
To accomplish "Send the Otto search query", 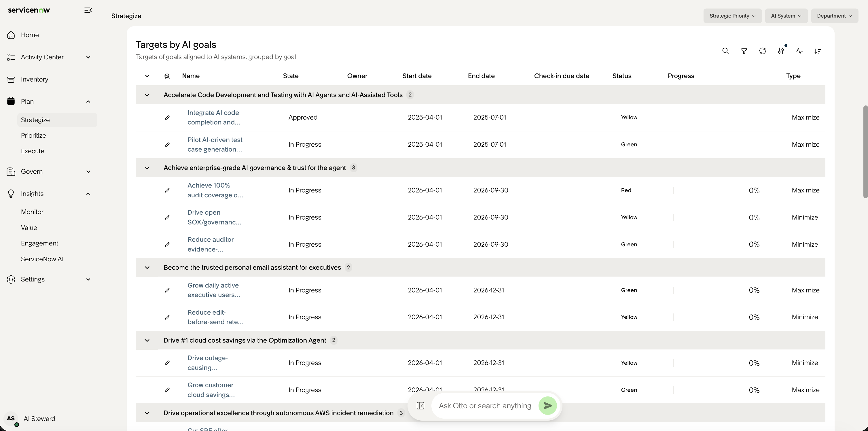I will 547,406.
